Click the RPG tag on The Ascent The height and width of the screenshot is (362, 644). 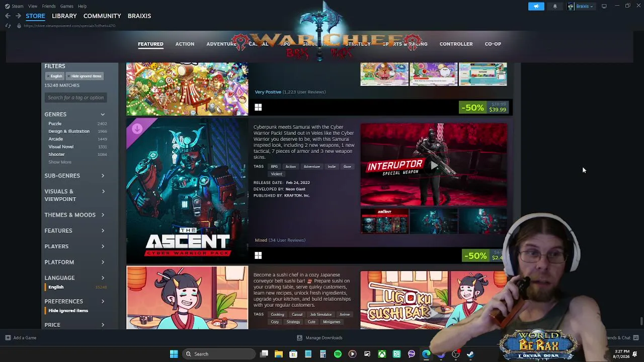[274, 166]
